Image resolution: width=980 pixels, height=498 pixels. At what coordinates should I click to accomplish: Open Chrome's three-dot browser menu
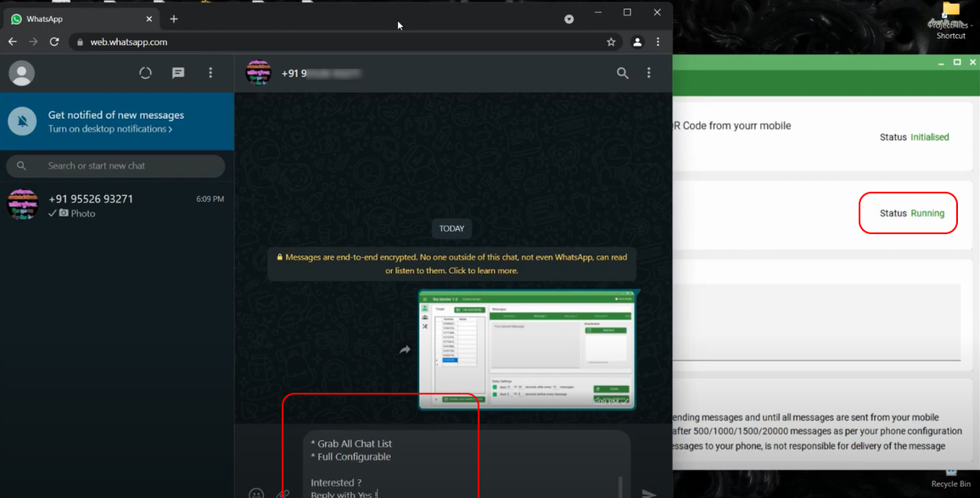click(658, 42)
